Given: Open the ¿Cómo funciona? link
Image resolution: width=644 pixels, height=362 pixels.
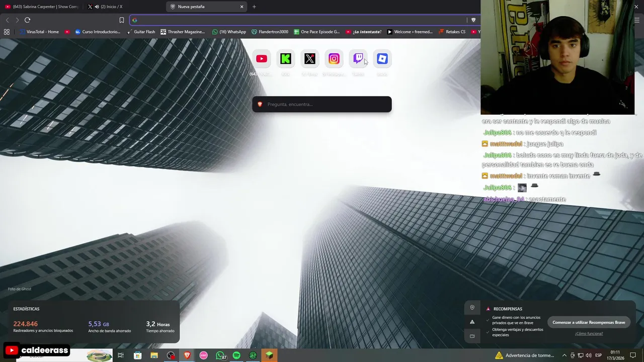Looking at the screenshot, I should pyautogui.click(x=589, y=333).
